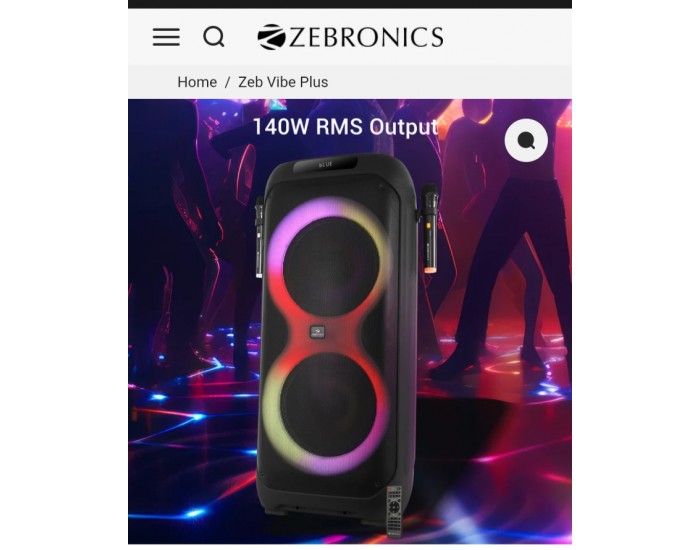Viewport: 700px width, 550px height.
Task: Click the wireless microphone on speaker's right side
Action: pyautogui.click(x=429, y=229)
